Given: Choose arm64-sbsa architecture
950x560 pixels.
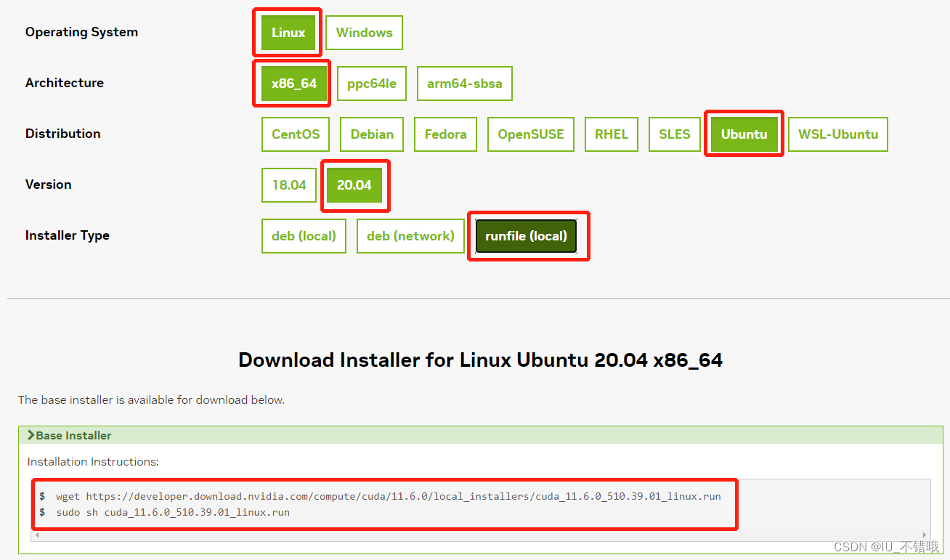Looking at the screenshot, I should (x=465, y=84).
